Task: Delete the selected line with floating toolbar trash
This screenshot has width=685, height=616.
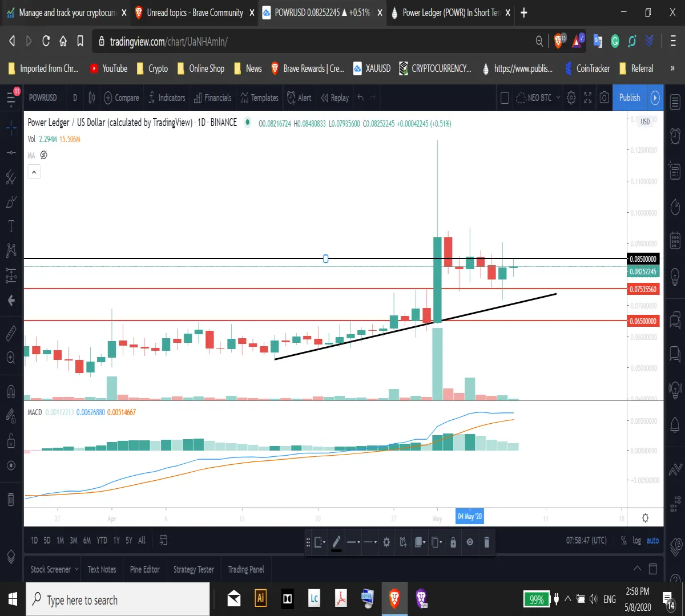Action: [486, 542]
